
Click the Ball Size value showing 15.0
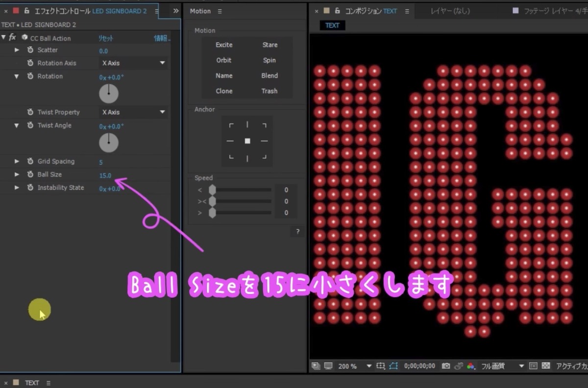[x=105, y=174]
